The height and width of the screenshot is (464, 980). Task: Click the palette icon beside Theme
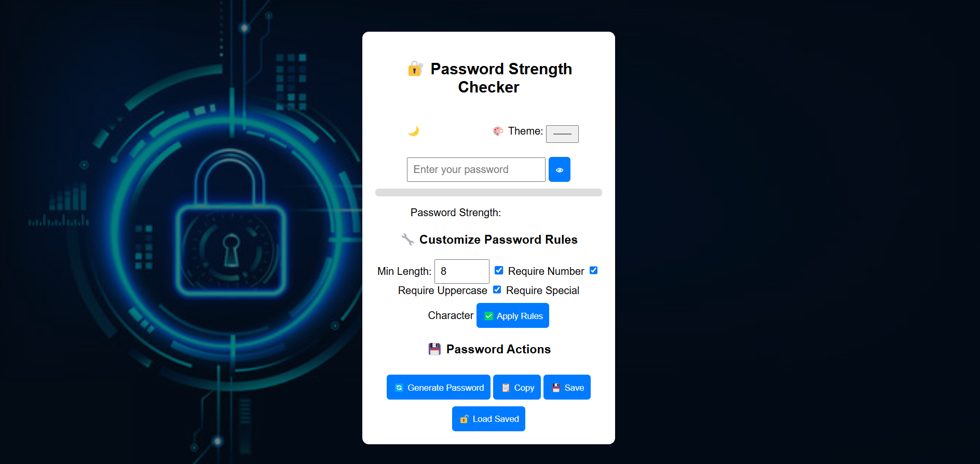coord(498,131)
